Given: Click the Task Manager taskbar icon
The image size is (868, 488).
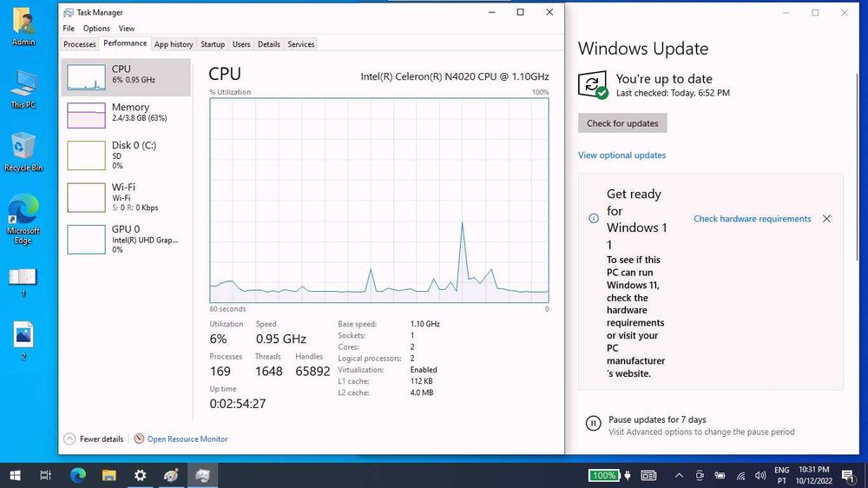Looking at the screenshot, I should (x=202, y=475).
